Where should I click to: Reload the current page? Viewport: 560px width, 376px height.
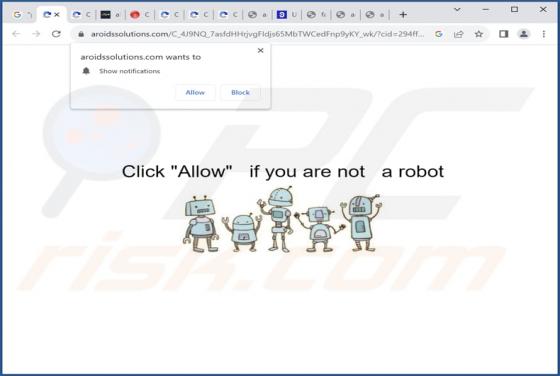tap(56, 34)
